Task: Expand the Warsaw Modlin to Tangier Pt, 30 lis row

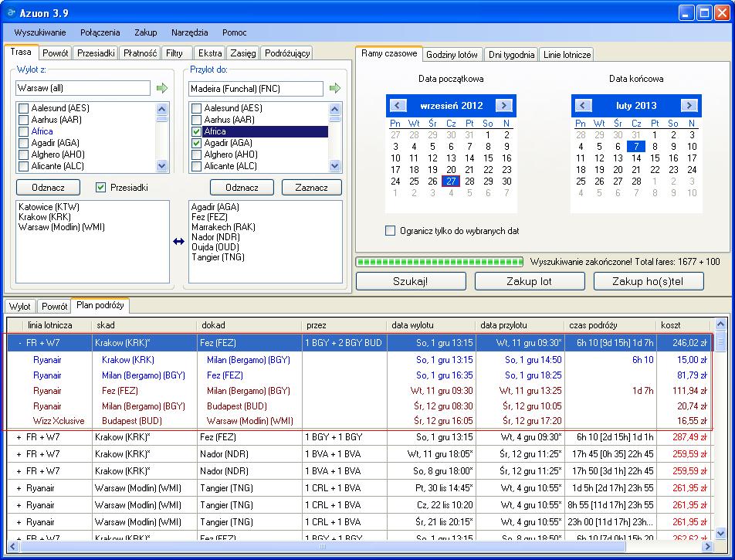Action: tap(19, 488)
